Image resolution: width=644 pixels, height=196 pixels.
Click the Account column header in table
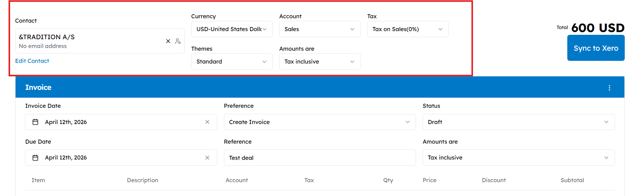pos(237,180)
